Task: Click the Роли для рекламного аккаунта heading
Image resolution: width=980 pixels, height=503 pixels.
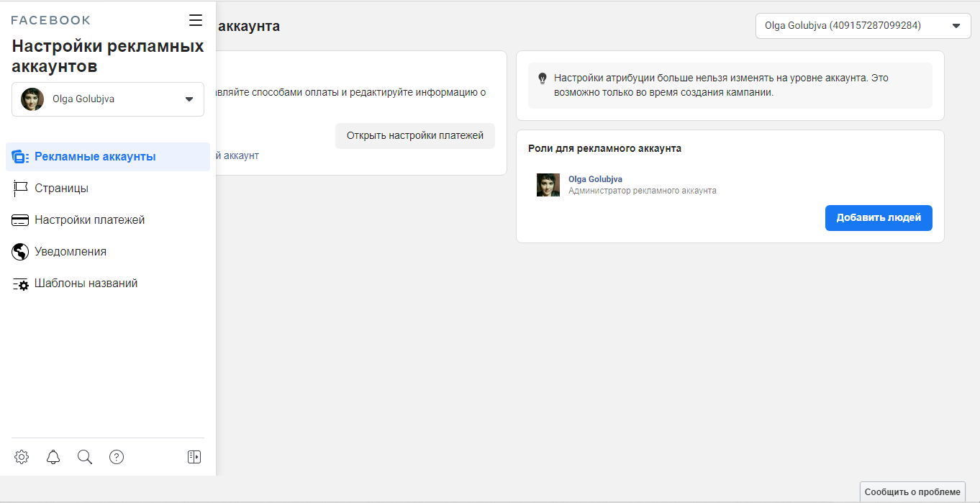Action: point(604,148)
